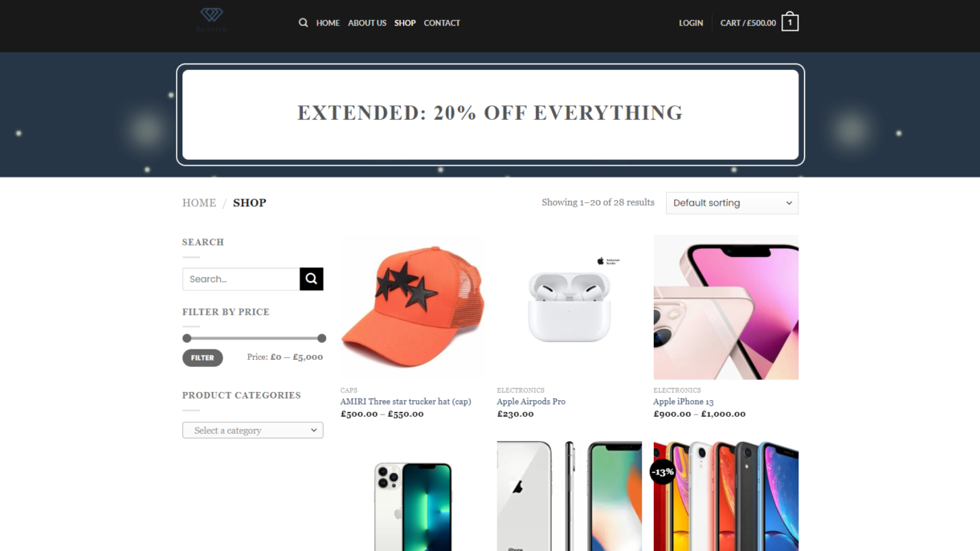This screenshot has height=551, width=980.
Task: Click the LOGIN link
Action: (691, 22)
